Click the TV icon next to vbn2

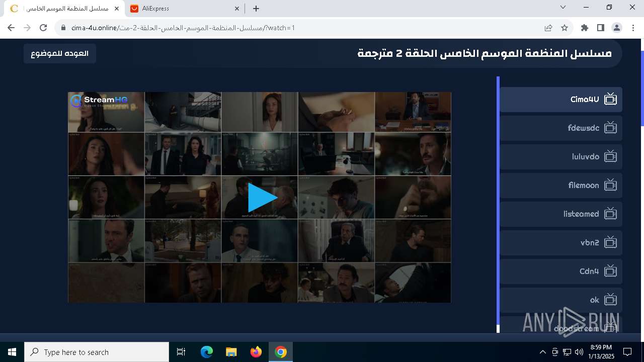pyautogui.click(x=610, y=242)
